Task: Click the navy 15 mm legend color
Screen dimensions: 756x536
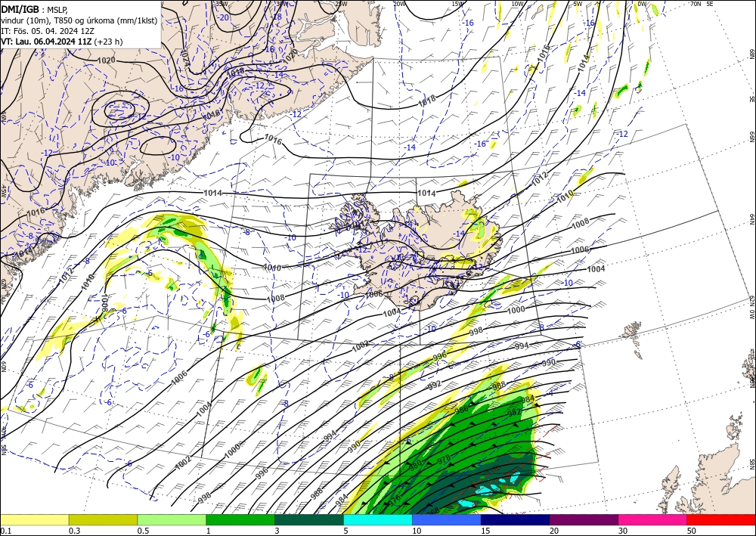Action: (516, 519)
